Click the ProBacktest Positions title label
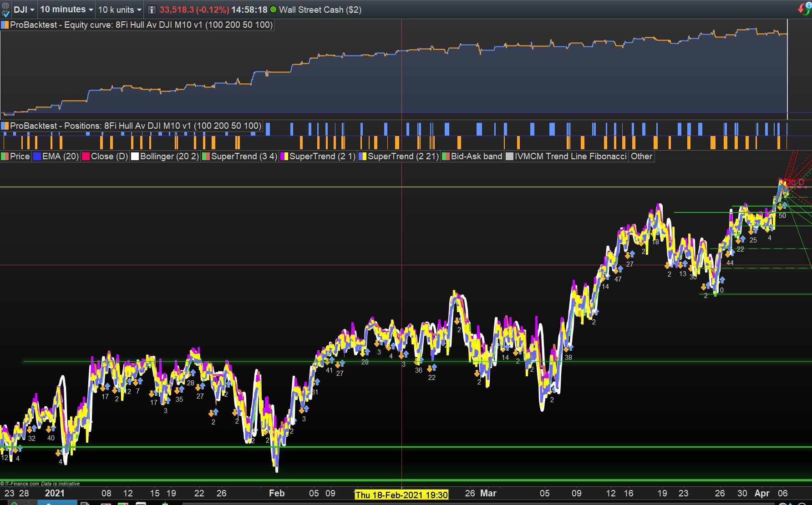Viewport: 812px width, 505px height. (x=136, y=126)
